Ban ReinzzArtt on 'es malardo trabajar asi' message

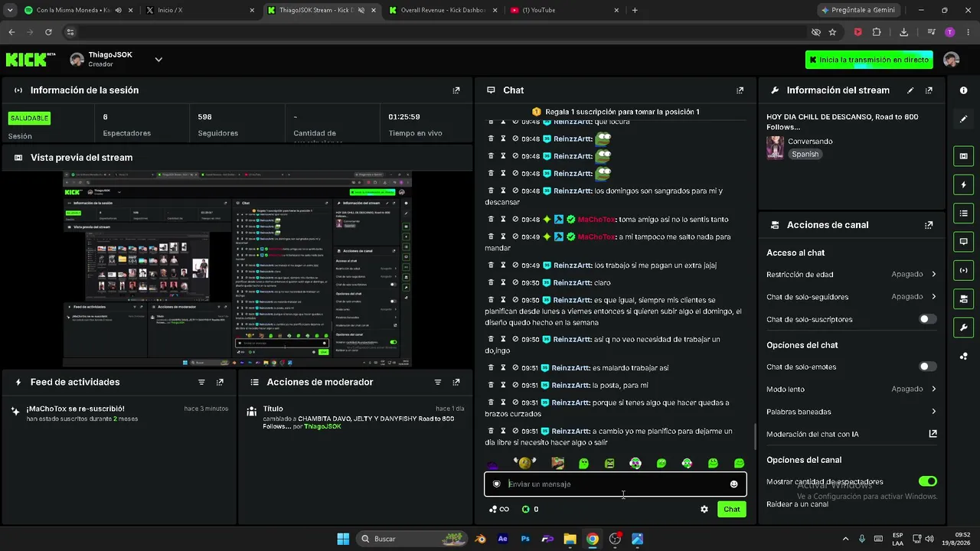point(515,367)
